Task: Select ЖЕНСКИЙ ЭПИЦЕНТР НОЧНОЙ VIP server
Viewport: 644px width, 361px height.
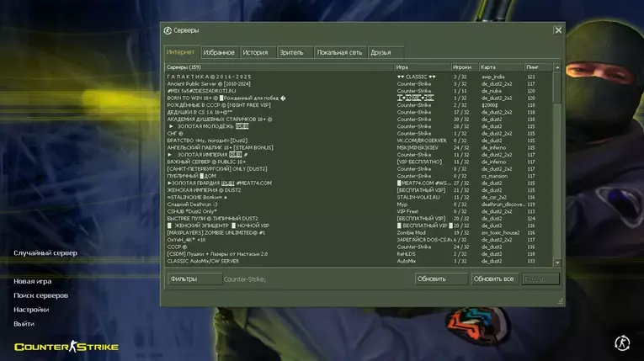Action: (x=359, y=226)
